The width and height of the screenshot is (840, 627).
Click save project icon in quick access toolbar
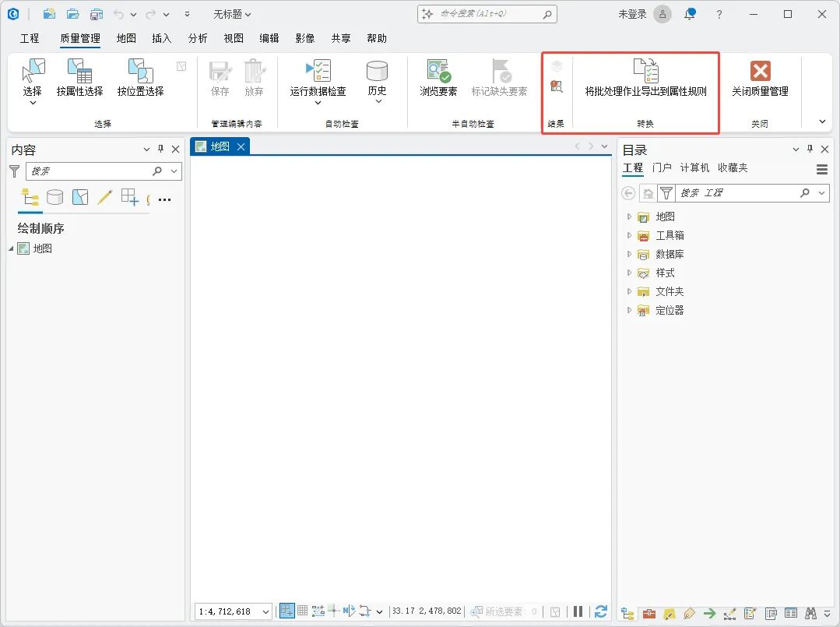pos(97,15)
